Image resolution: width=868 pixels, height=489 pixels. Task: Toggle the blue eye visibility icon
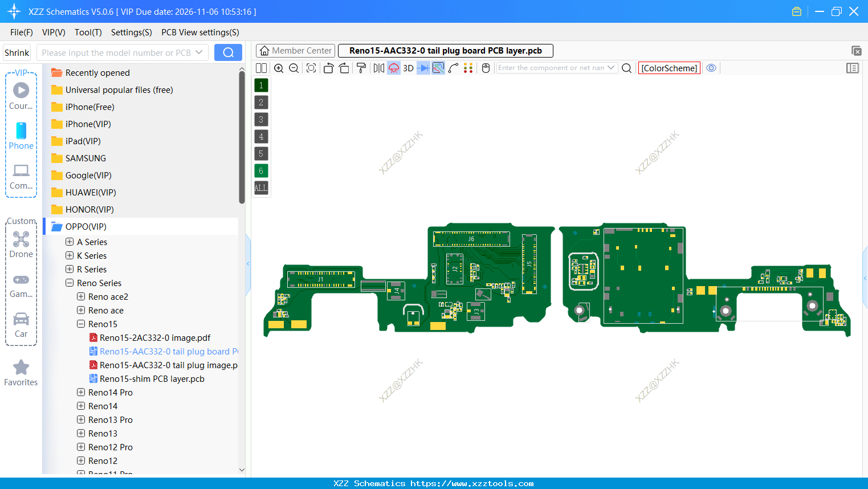pyautogui.click(x=711, y=68)
